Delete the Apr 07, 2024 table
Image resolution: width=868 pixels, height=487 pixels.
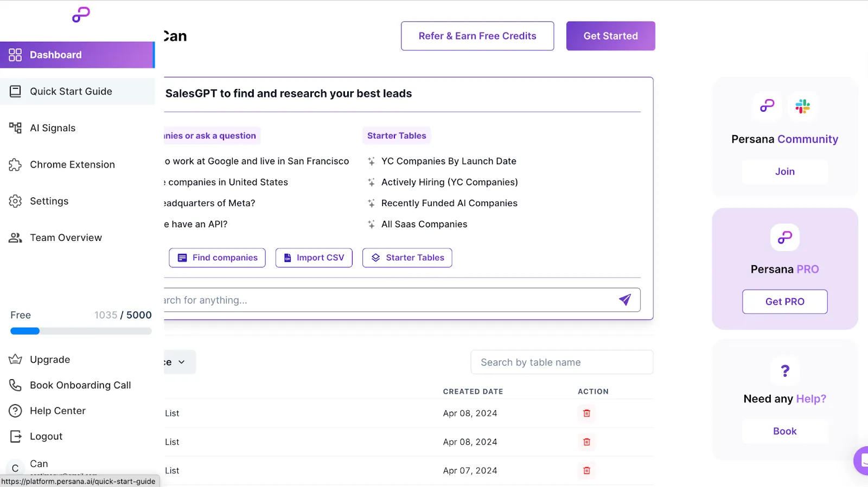pos(586,471)
